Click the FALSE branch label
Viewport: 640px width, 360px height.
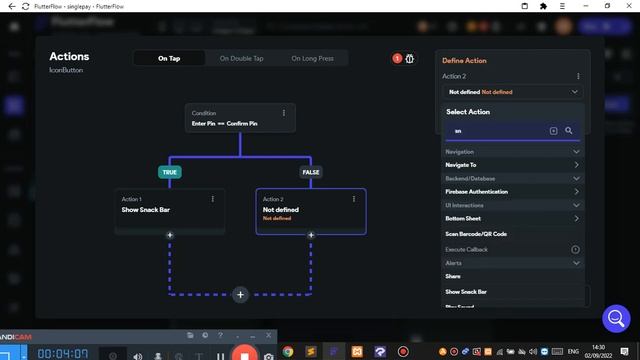311,172
